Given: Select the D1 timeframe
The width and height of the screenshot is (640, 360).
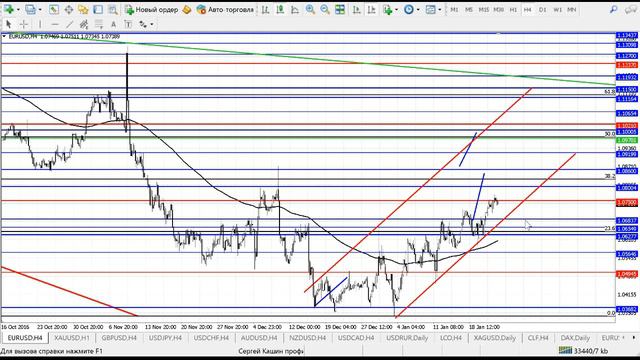Looking at the screenshot, I should (542, 9).
